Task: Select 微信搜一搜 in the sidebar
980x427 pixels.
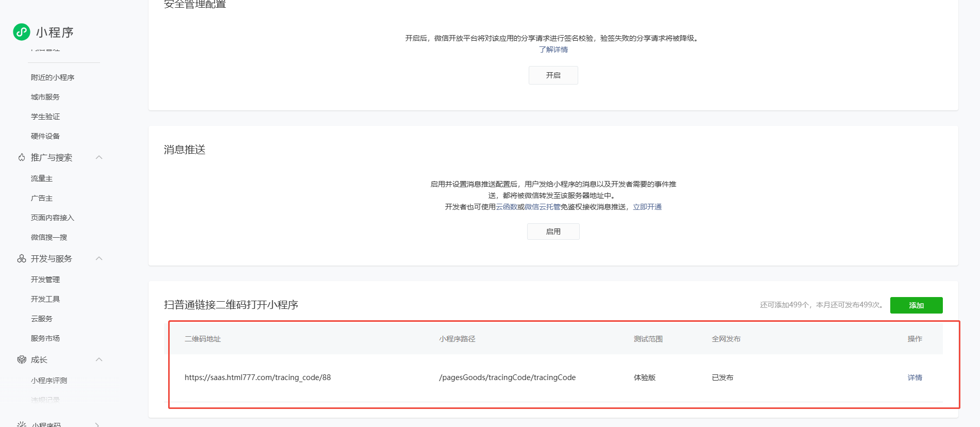Action: (49, 237)
